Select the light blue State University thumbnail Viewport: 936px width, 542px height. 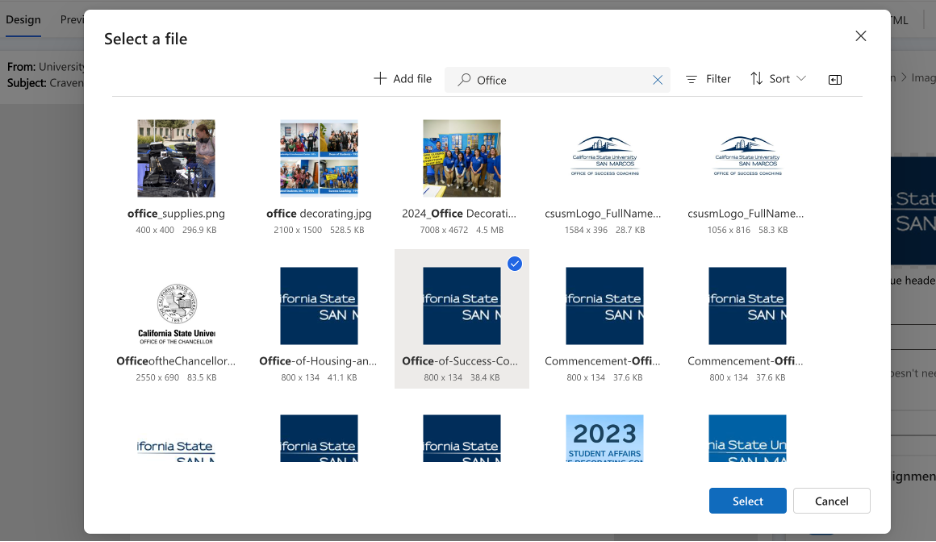(x=747, y=438)
